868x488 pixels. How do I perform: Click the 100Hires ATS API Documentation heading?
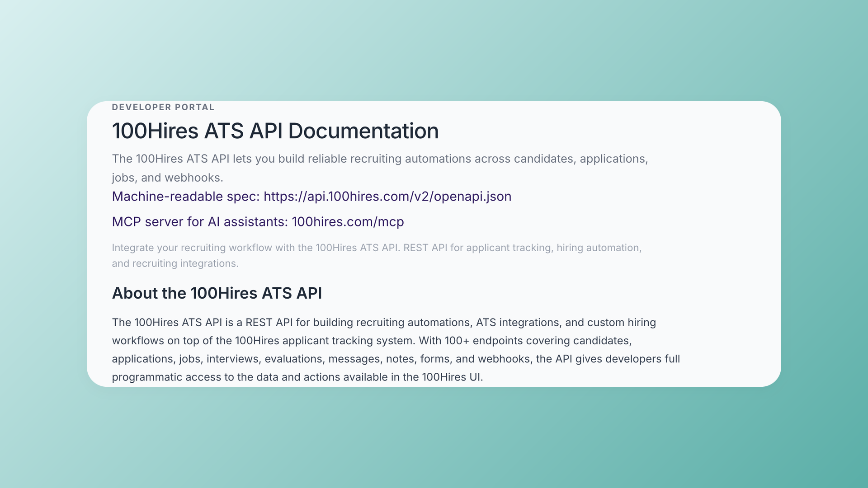(275, 131)
